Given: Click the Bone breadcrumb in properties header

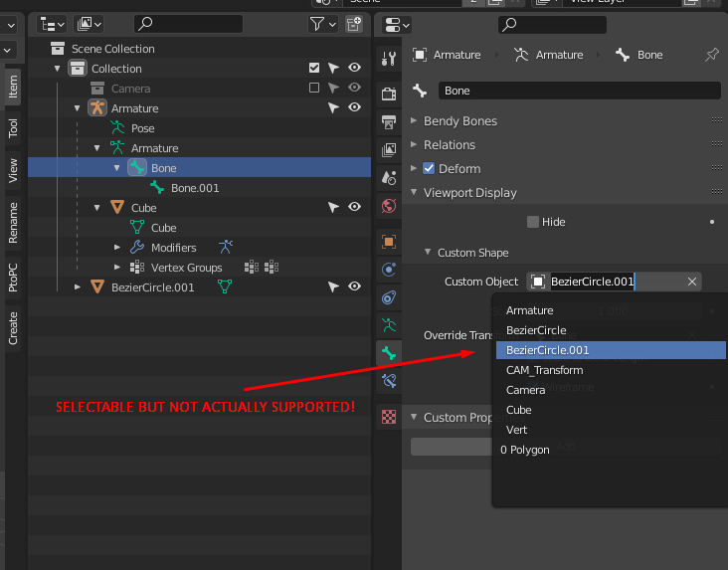Looking at the screenshot, I should tap(638, 55).
